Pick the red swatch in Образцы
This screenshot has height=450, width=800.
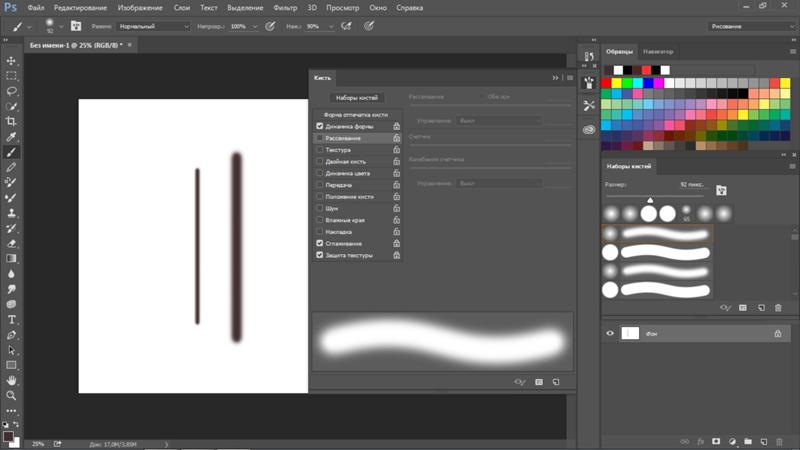pyautogui.click(x=606, y=82)
